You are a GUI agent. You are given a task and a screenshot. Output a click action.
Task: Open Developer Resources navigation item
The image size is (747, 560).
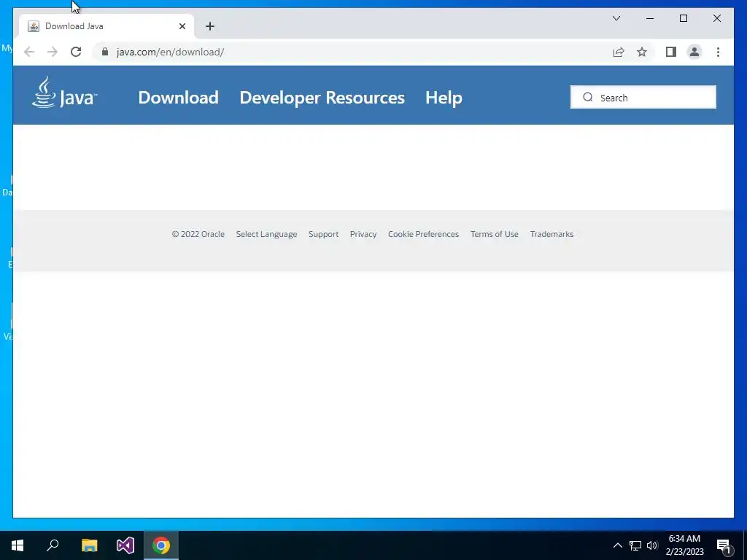322,98
